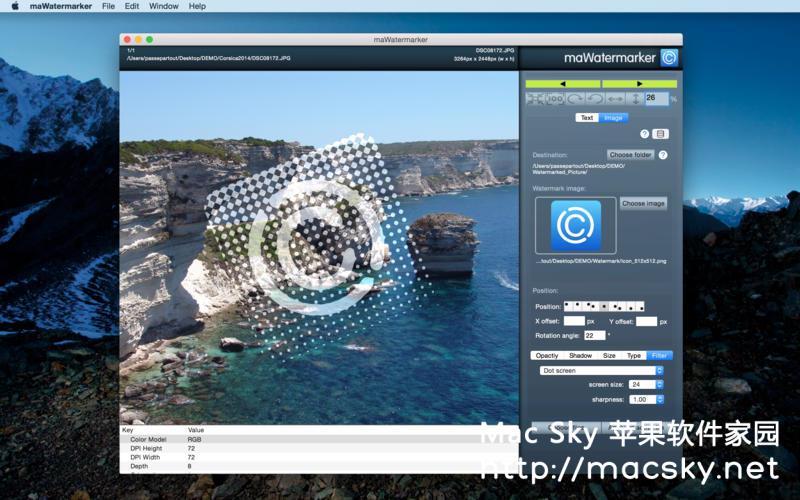Select the Color Model RGB row
The width and height of the screenshot is (800, 500).
(x=319, y=439)
